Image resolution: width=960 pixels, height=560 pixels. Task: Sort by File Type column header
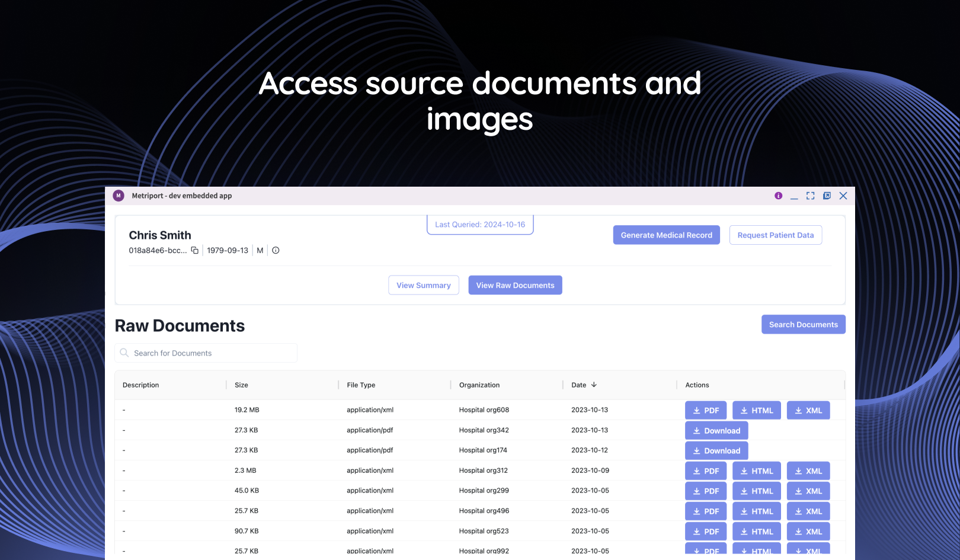(x=361, y=385)
